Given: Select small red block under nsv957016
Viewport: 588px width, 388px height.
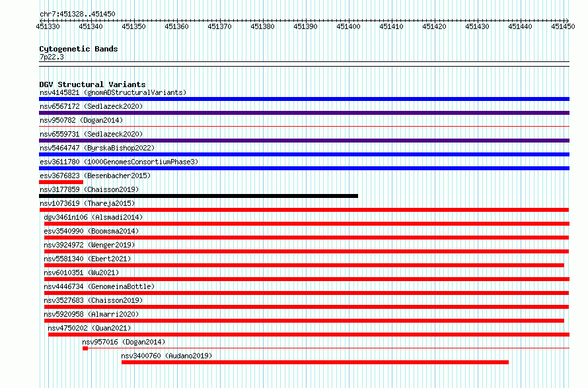Looking at the screenshot, I should click(x=85, y=348).
